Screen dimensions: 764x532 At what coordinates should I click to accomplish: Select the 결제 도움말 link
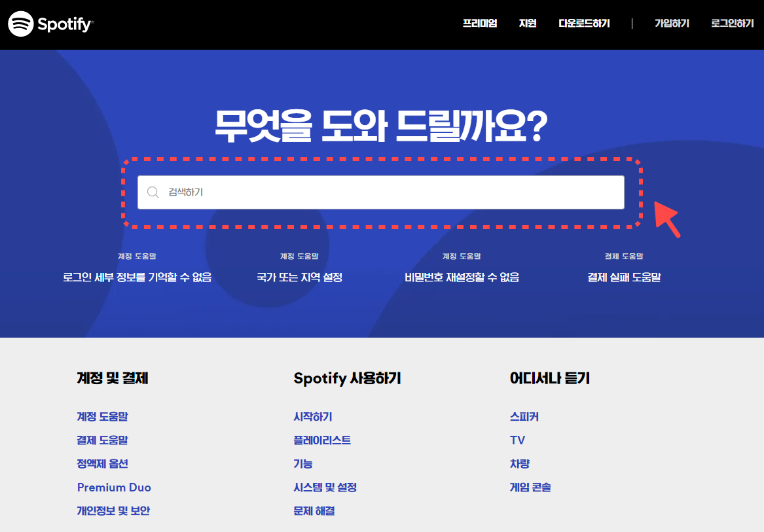point(103,440)
